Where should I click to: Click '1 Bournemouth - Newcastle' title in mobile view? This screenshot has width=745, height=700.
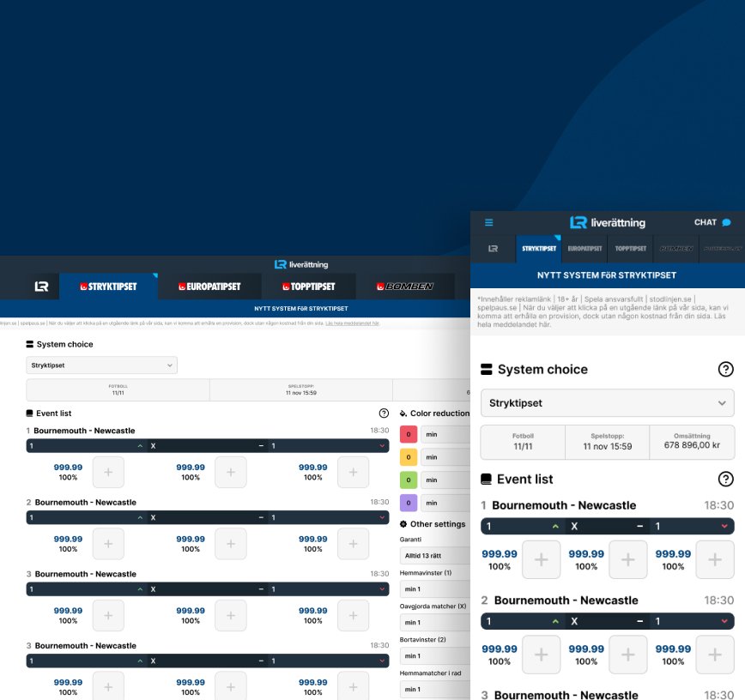pos(558,505)
